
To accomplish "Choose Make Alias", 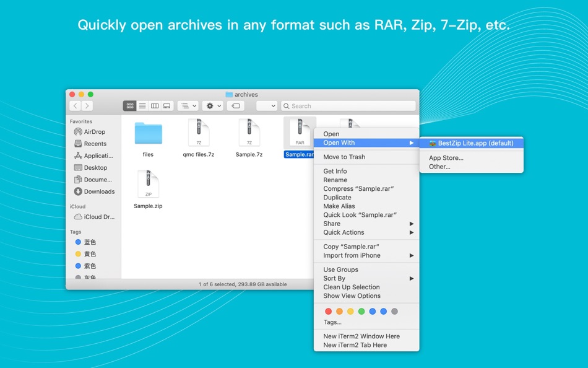I will pos(366,206).
